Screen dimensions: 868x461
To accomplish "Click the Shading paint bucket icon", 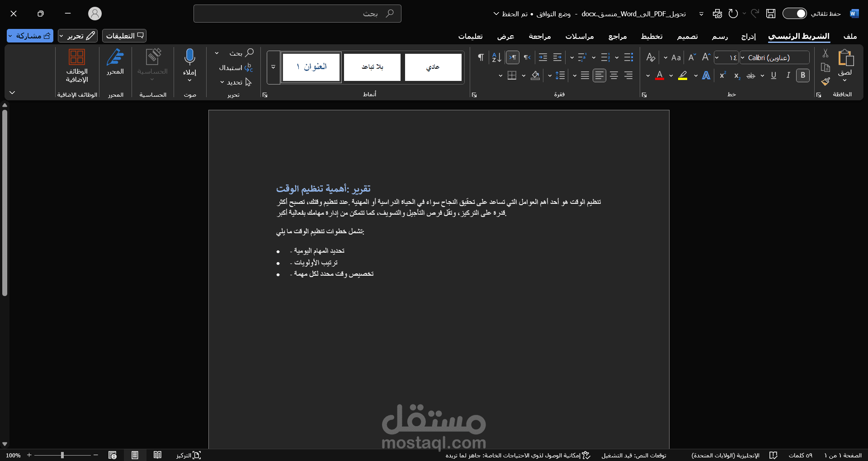I will point(535,75).
